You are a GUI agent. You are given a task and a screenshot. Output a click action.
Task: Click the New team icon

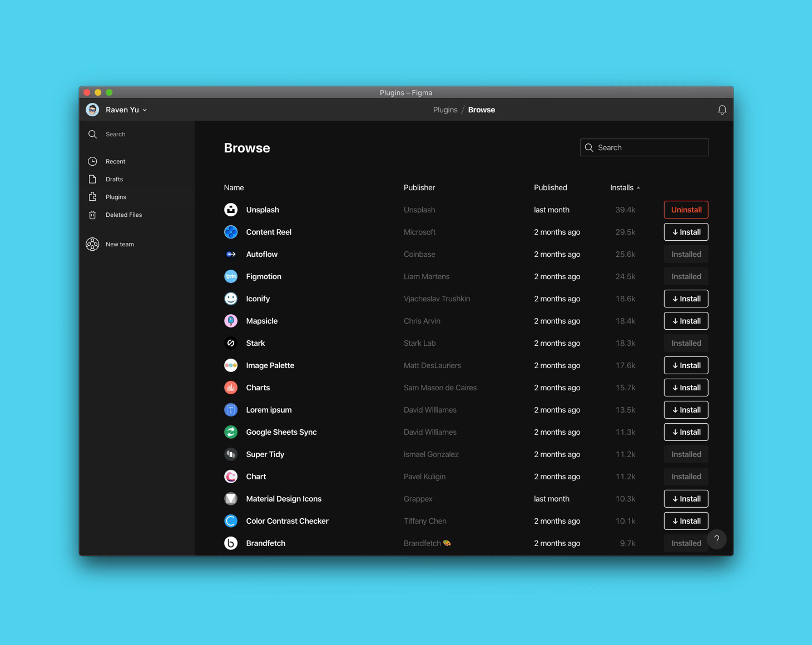point(92,244)
